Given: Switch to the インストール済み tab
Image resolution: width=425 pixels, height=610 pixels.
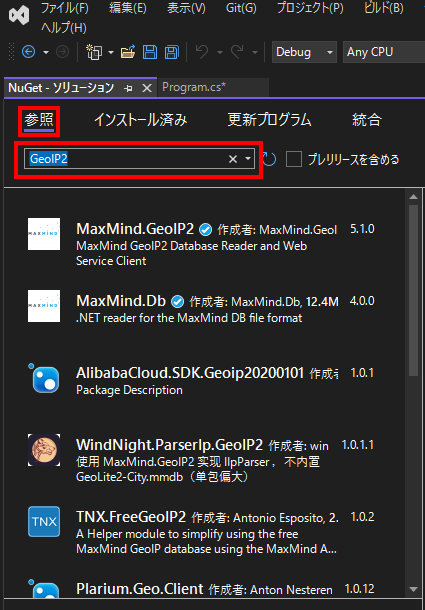Looking at the screenshot, I should [x=140, y=120].
